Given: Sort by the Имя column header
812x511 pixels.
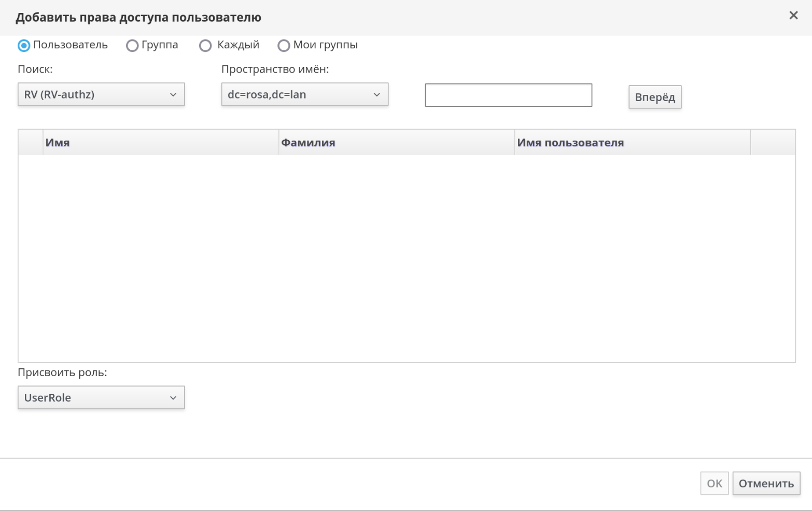Looking at the screenshot, I should pos(161,143).
